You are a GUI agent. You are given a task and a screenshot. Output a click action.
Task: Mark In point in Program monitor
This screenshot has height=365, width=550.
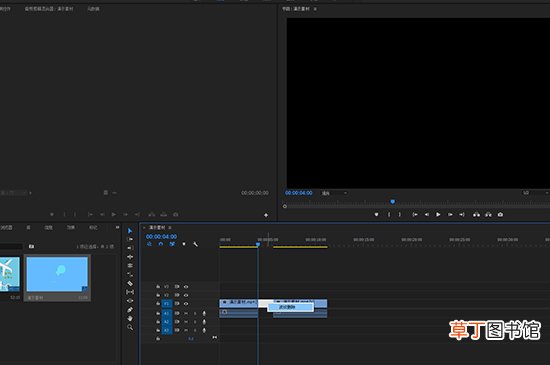(x=389, y=214)
